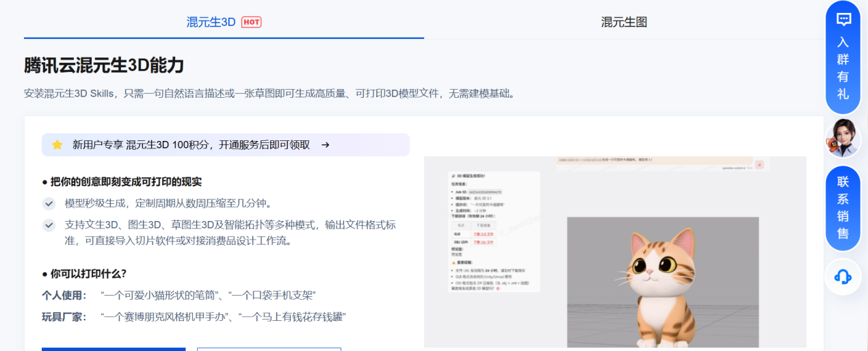Click the chat bubble icon above 入群有礼
868x351 pixels.
coord(843,19)
